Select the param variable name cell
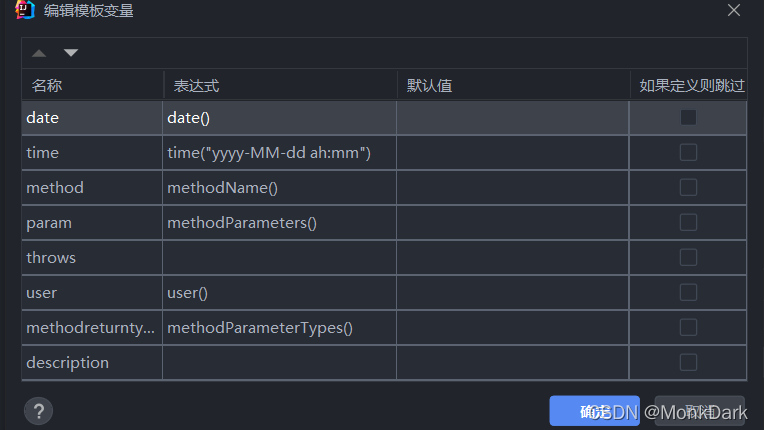 pyautogui.click(x=92, y=223)
